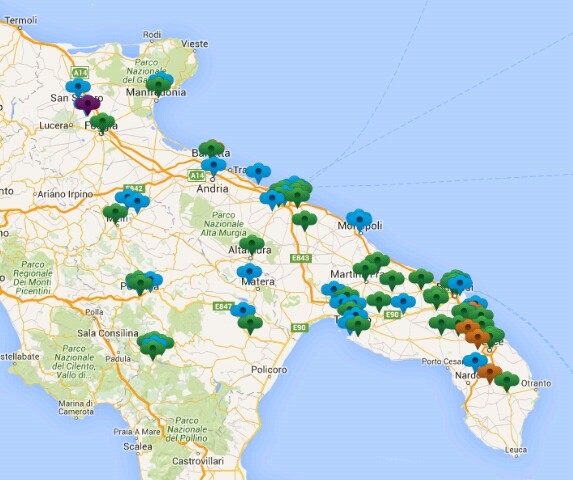Screen dimensions: 573x480
Task: Click the blue marker near Porto Cesareo
Action: coord(475,362)
